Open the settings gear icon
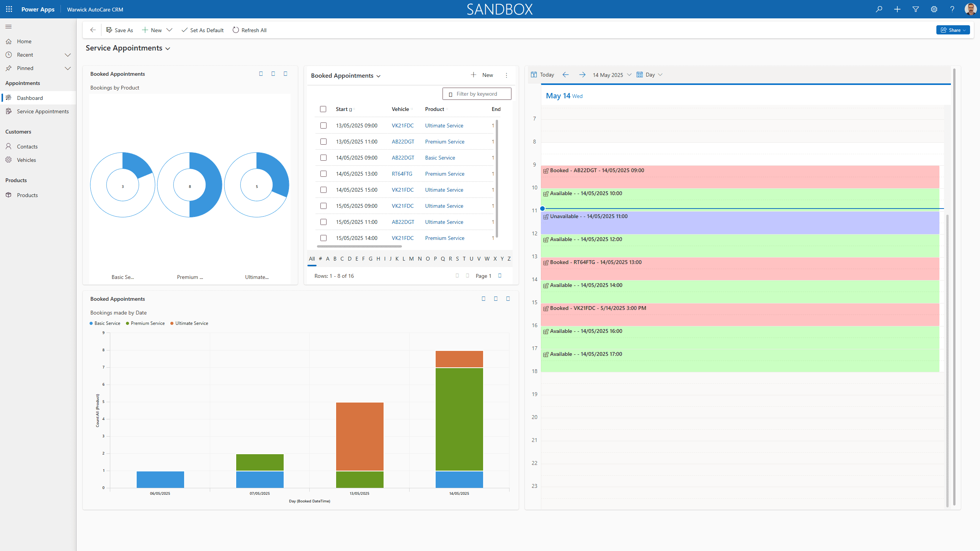The image size is (980, 551). pos(934,9)
